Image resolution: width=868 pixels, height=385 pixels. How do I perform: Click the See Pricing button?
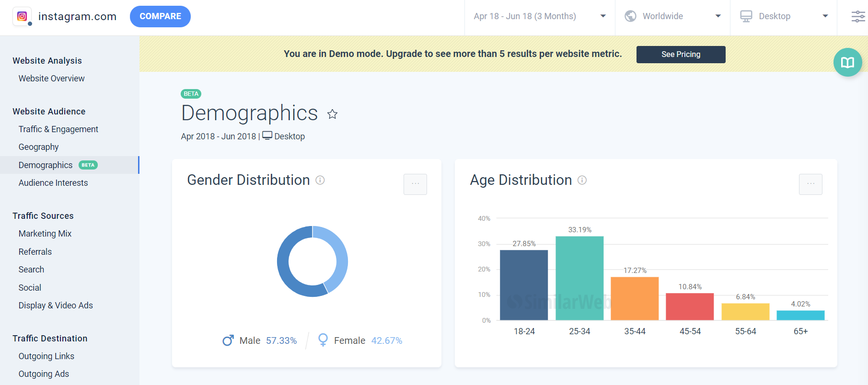pyautogui.click(x=681, y=55)
